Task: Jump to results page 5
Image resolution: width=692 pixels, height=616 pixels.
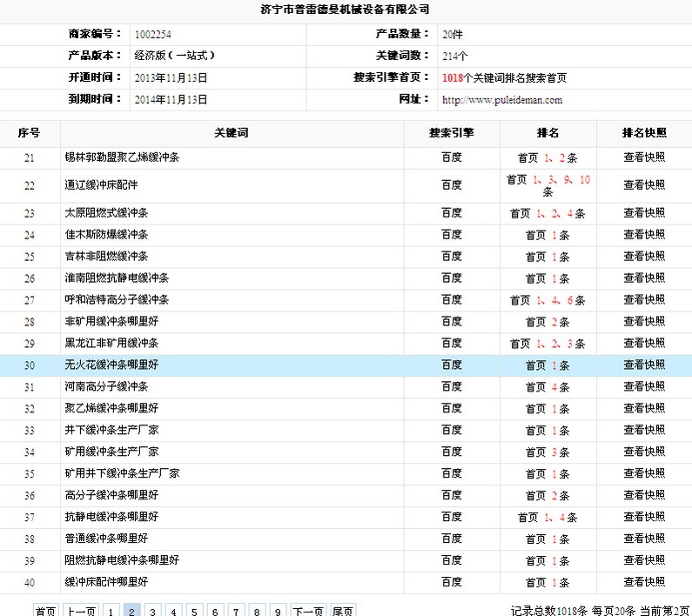Action: (x=194, y=611)
